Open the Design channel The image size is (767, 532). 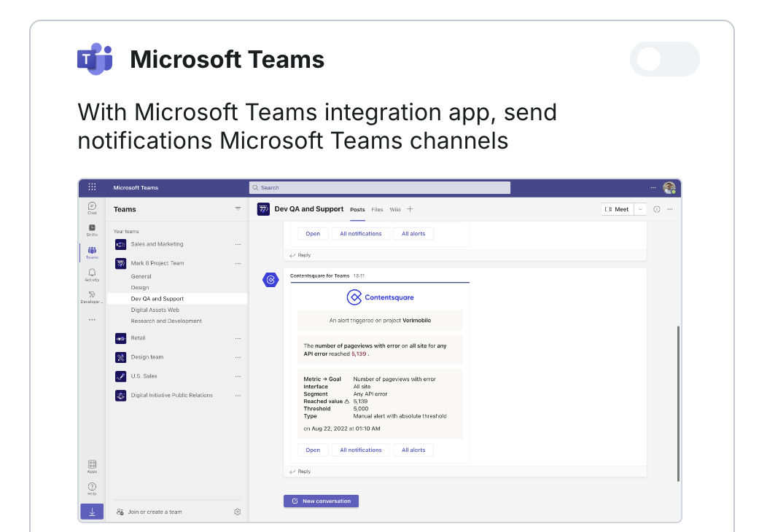pyautogui.click(x=140, y=288)
